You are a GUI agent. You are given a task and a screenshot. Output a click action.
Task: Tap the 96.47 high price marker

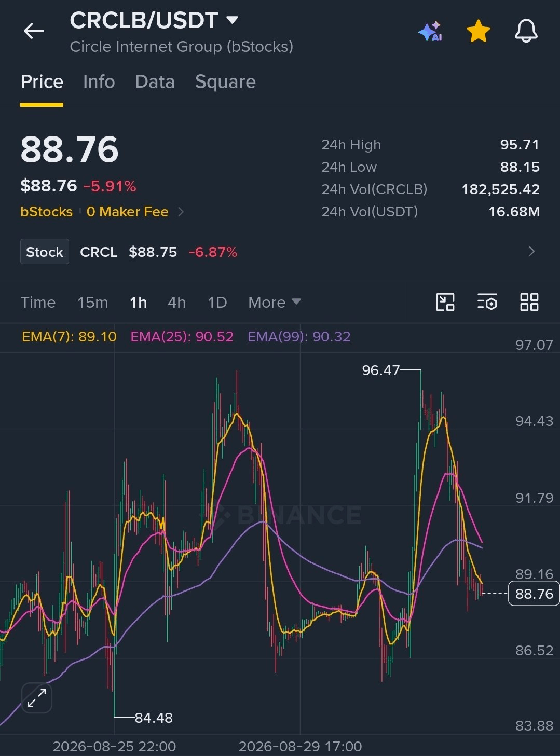point(381,370)
